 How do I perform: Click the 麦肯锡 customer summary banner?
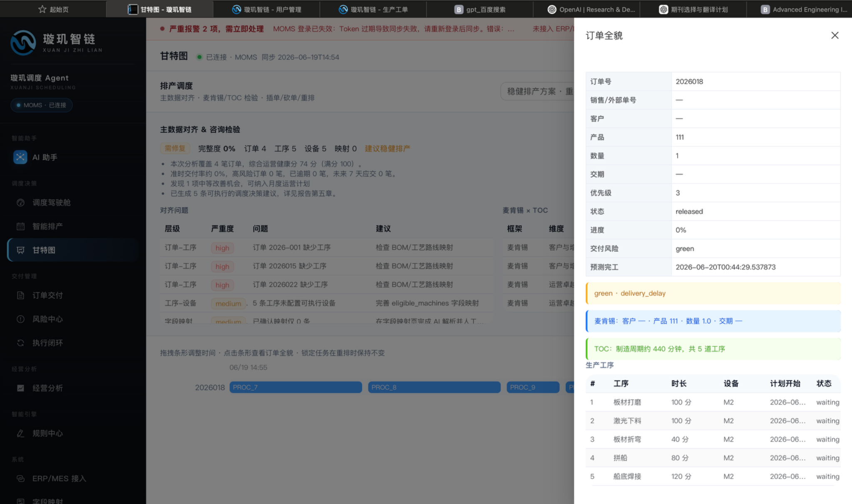coord(713,321)
